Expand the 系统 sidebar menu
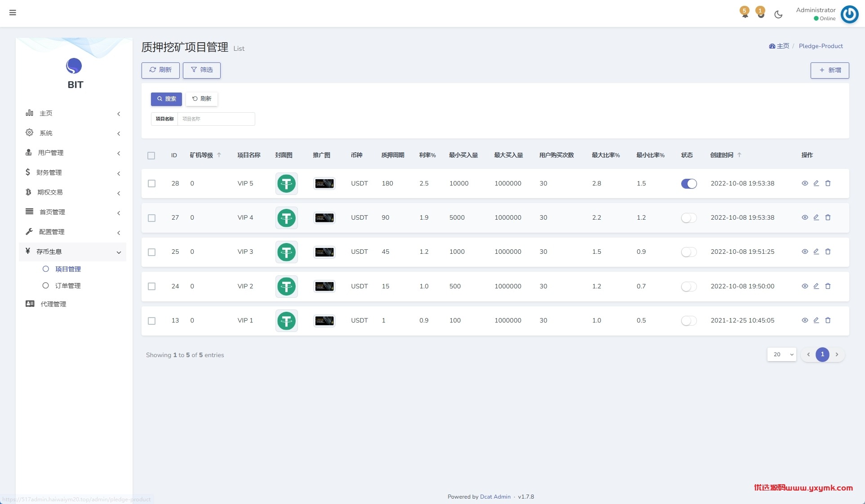The height and width of the screenshot is (504, 865). (x=73, y=133)
